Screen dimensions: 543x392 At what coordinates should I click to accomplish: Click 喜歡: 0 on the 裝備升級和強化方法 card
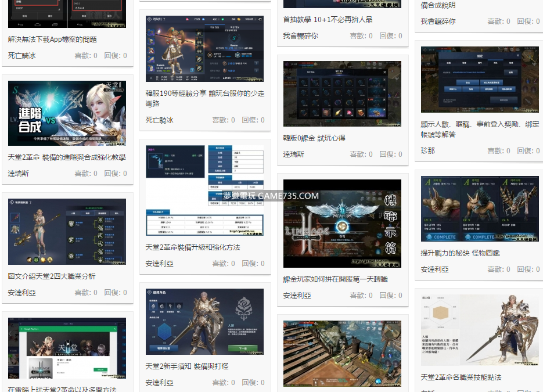pos(224,263)
